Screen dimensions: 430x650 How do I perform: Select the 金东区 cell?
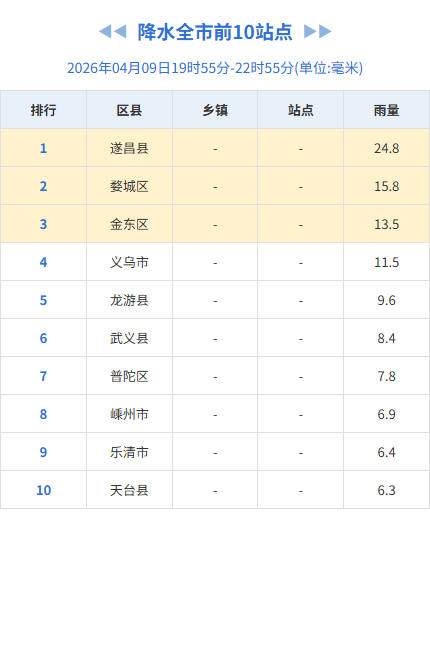click(129, 224)
